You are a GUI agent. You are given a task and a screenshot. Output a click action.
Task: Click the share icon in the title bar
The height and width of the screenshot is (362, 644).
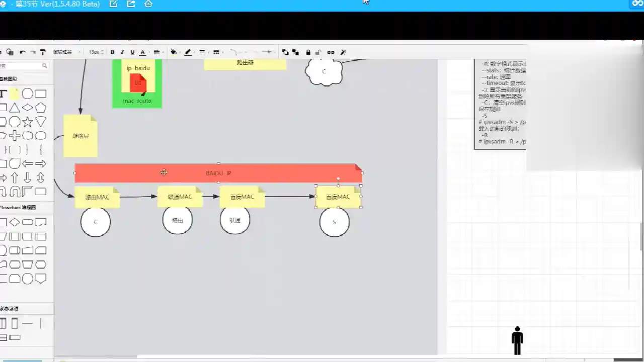(131, 4)
